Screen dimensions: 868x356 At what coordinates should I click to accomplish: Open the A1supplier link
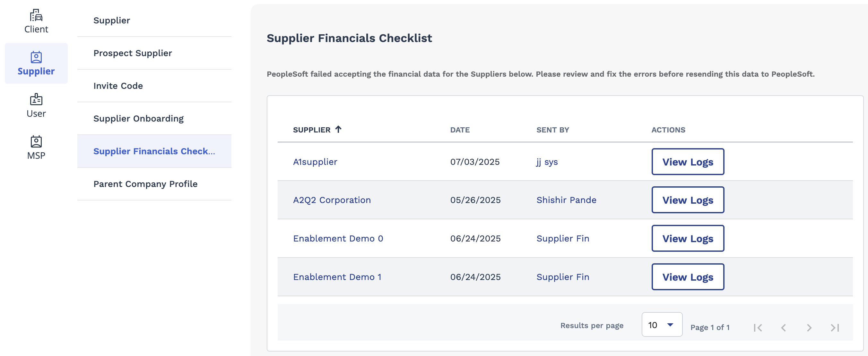pos(315,162)
